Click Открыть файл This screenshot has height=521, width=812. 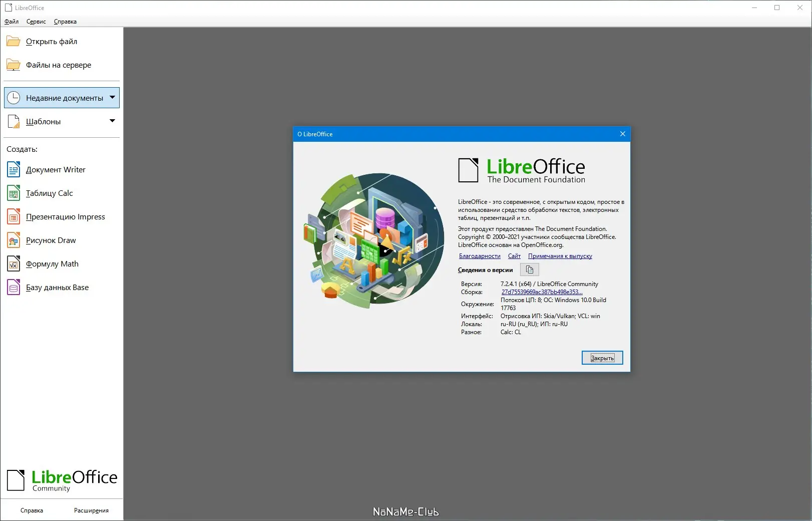[52, 41]
